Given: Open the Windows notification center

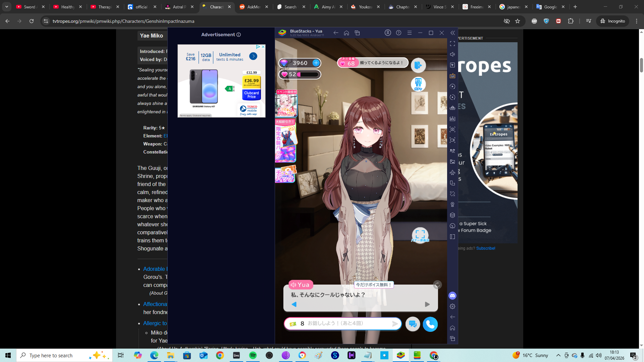Looking at the screenshot, I should coord(634,355).
